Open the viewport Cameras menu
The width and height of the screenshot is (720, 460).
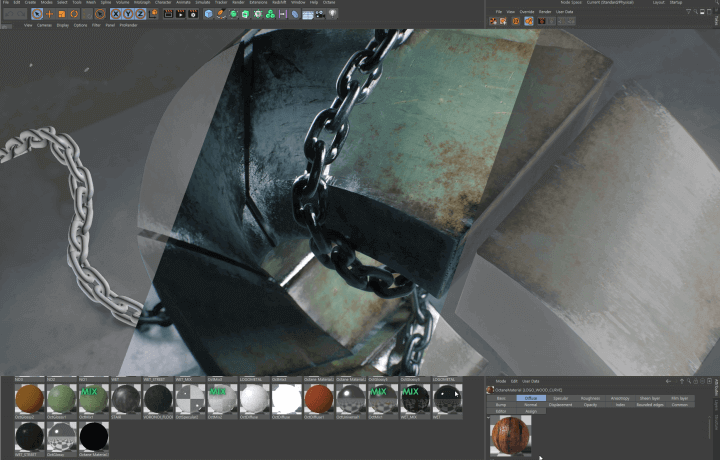[x=45, y=25]
